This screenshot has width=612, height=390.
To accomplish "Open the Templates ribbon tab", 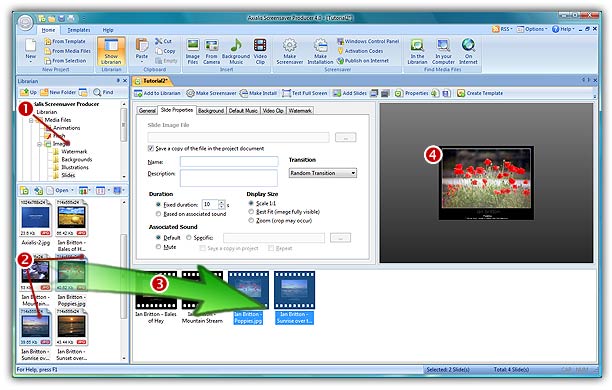I will pos(79,30).
